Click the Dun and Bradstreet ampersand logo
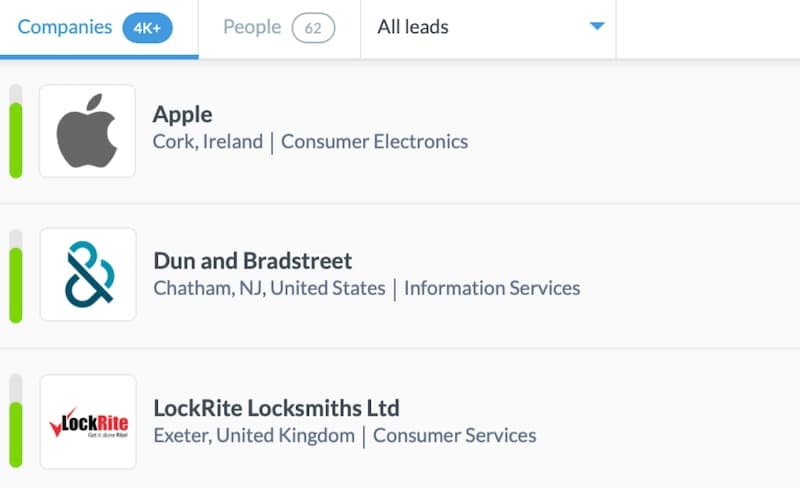800x488 pixels. pyautogui.click(x=88, y=274)
